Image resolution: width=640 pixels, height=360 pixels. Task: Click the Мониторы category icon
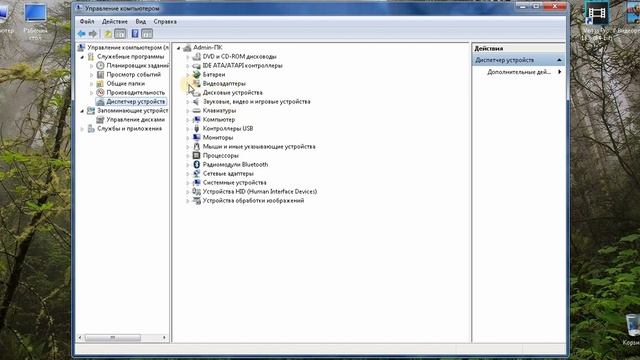(196, 138)
